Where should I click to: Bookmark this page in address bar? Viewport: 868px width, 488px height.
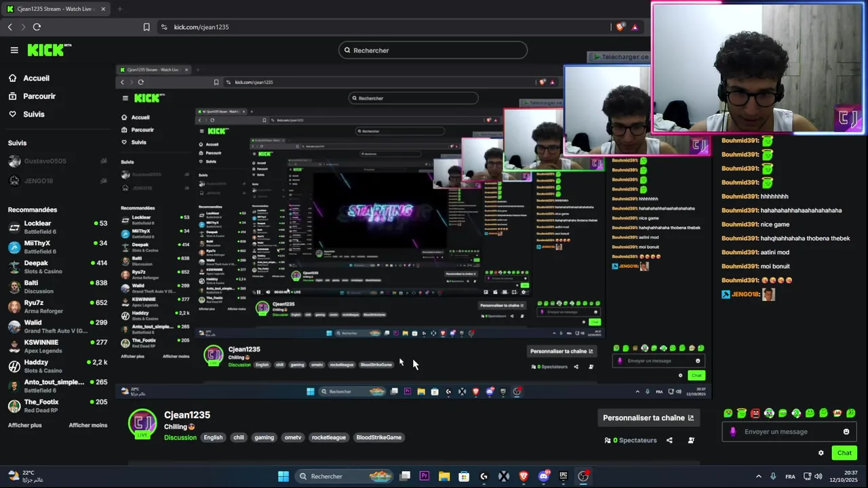click(146, 27)
